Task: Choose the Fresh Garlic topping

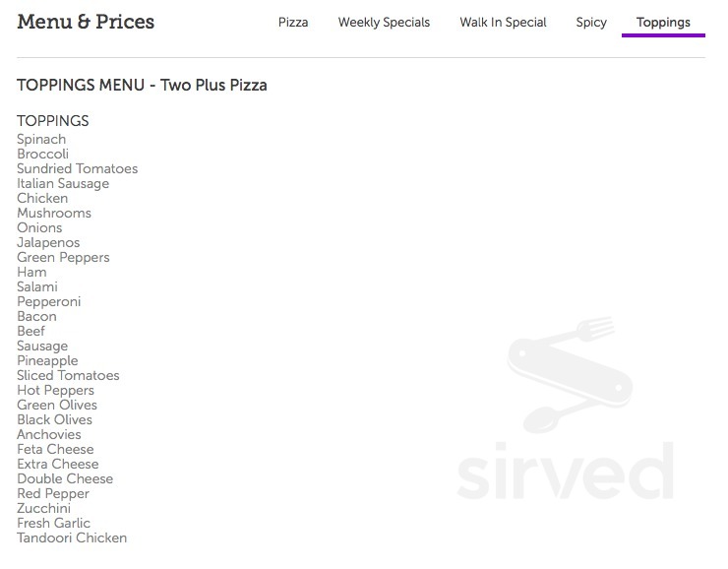Action: tap(54, 523)
